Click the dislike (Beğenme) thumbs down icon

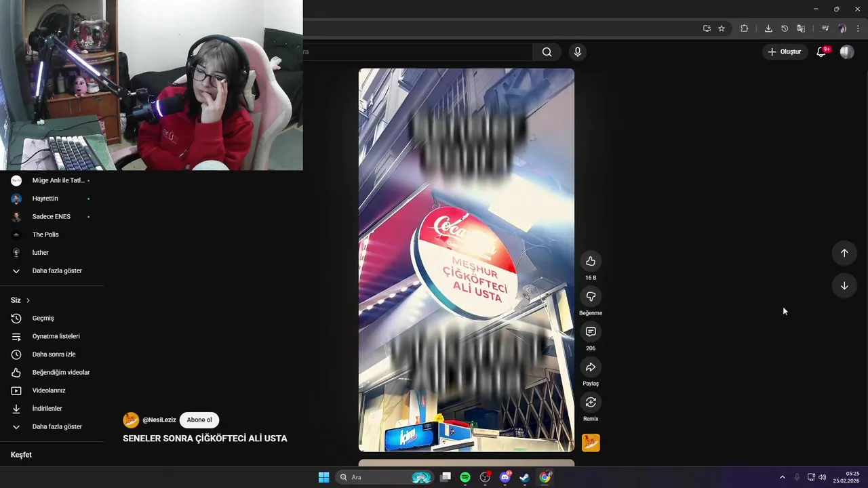pyautogui.click(x=591, y=297)
